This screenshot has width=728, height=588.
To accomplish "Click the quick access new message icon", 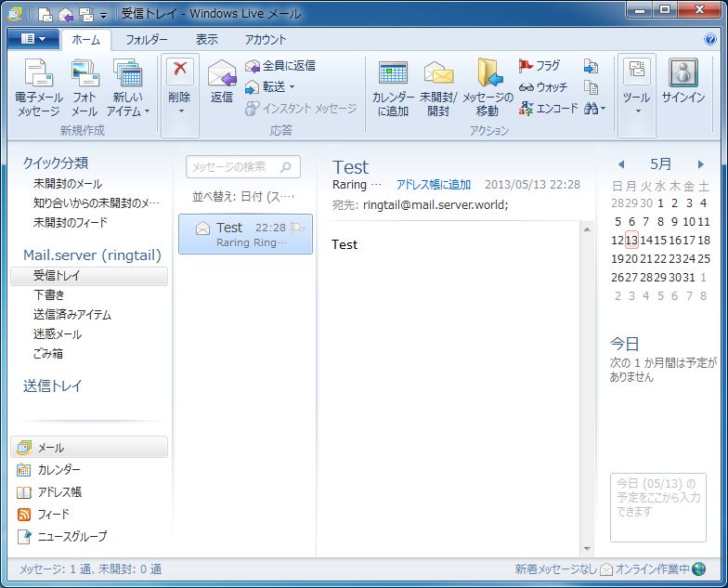I will 45,15.
